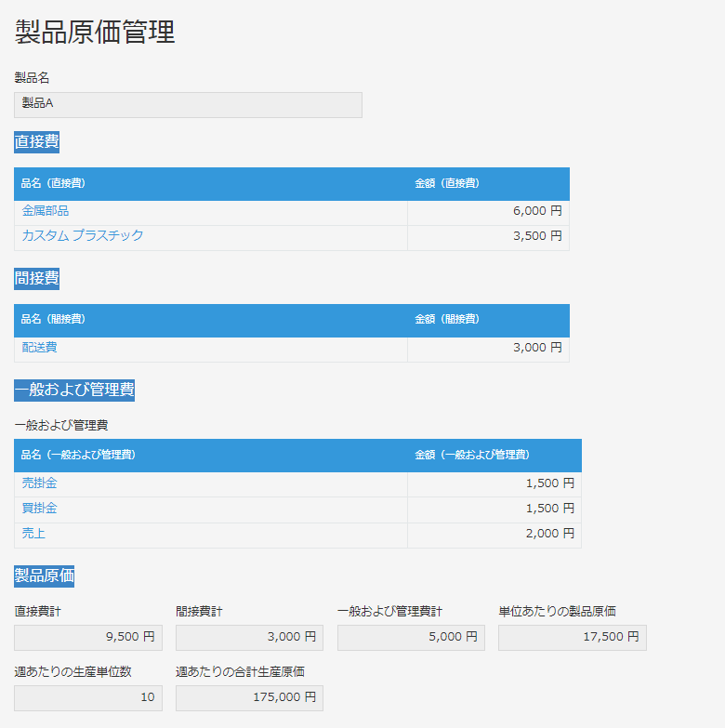Click the 週あたりの合計生産原価 field showing 175,000 円

249,698
